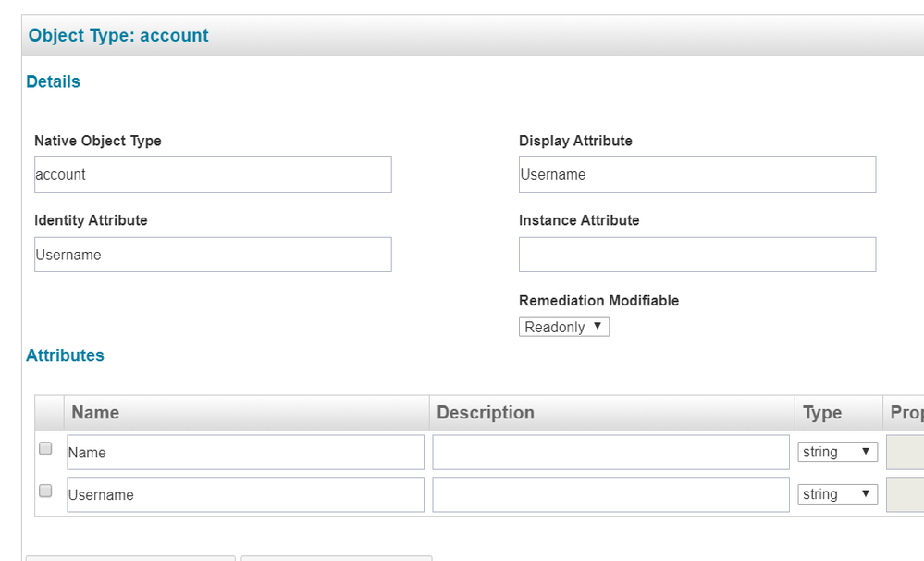The image size is (924, 561).
Task: Focus the Display Attribute text field
Action: point(696,174)
